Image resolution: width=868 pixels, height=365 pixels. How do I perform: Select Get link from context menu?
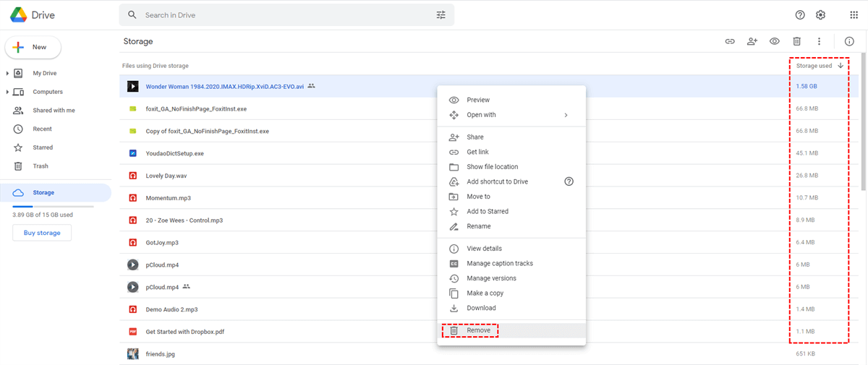pos(511,152)
